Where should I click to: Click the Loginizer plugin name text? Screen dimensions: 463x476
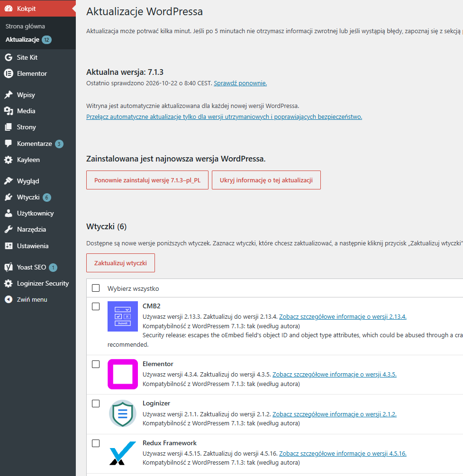pyautogui.click(x=156, y=403)
